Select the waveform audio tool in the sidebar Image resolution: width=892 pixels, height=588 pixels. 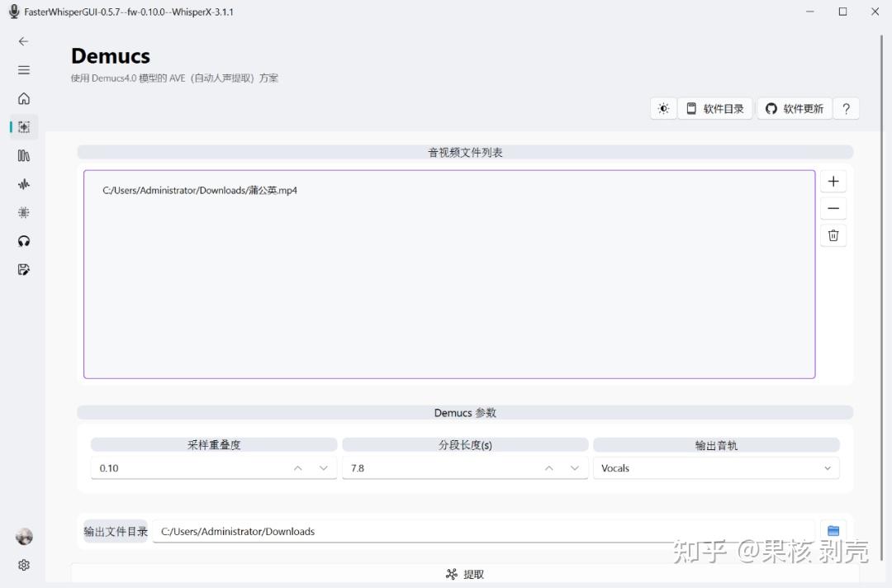pyautogui.click(x=23, y=184)
